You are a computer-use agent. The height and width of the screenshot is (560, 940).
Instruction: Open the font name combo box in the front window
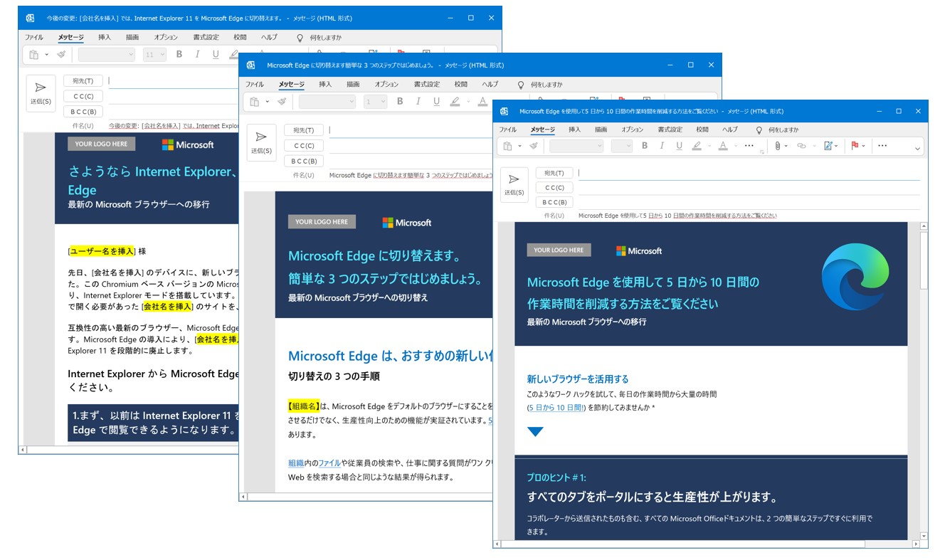point(576,146)
